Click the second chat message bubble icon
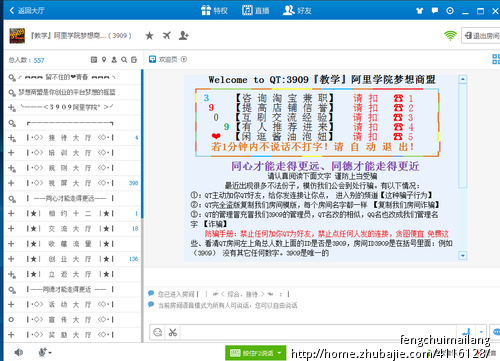 (x=151, y=304)
